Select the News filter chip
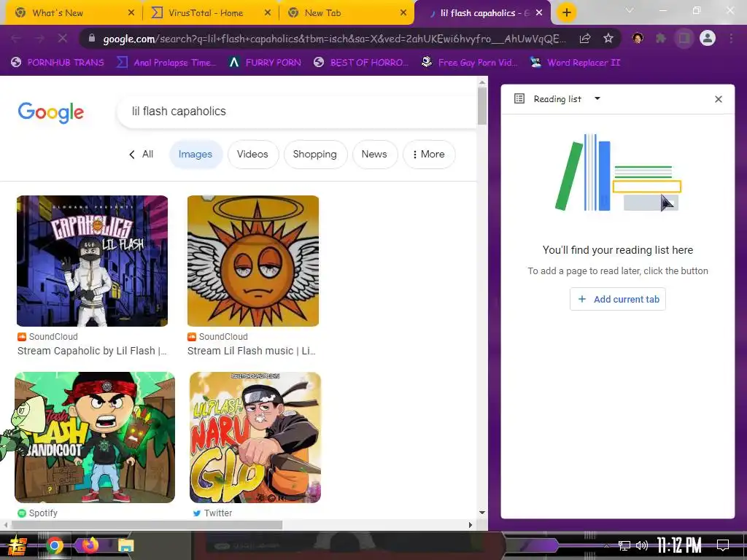Image resolution: width=747 pixels, height=560 pixels. pos(374,155)
